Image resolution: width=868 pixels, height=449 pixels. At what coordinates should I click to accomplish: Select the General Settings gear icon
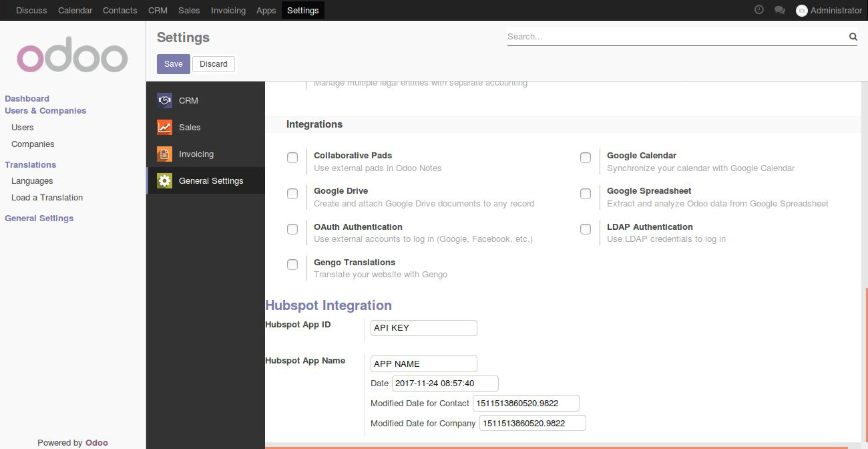coord(164,180)
